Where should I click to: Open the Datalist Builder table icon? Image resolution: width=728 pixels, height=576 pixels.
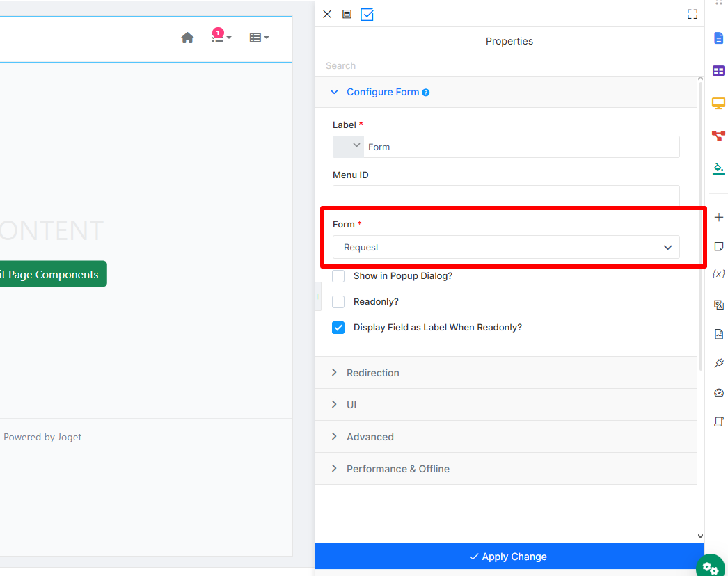click(x=718, y=70)
